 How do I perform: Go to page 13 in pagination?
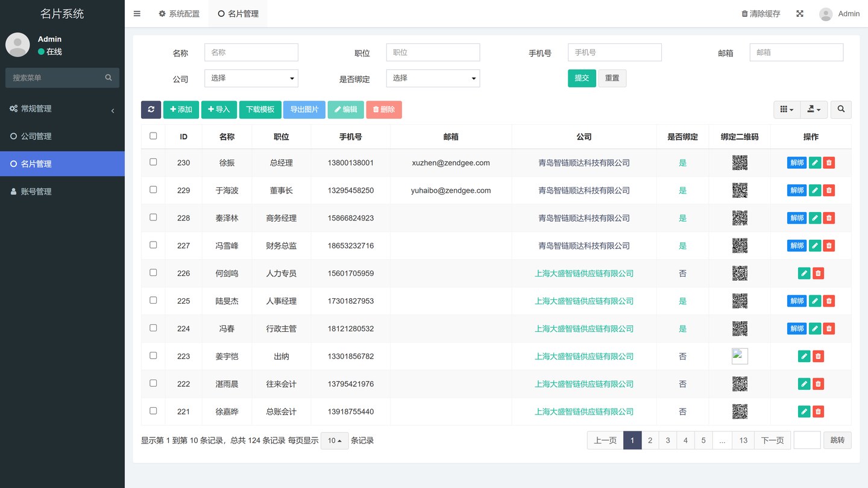[x=743, y=440]
